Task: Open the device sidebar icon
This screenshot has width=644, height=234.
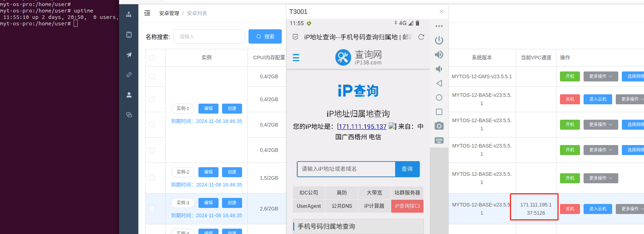Action: (129, 35)
